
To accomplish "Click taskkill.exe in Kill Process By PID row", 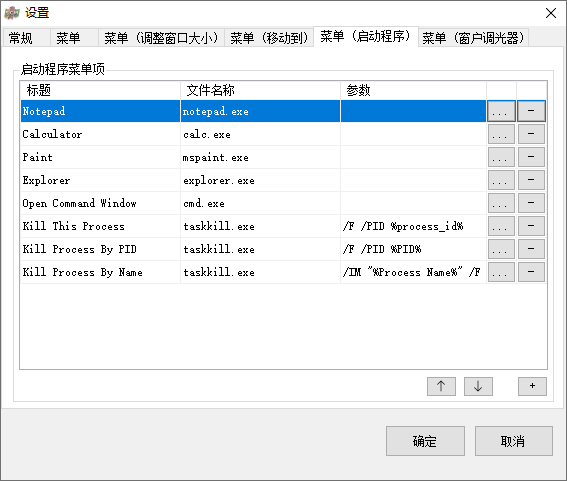I will click(260, 249).
